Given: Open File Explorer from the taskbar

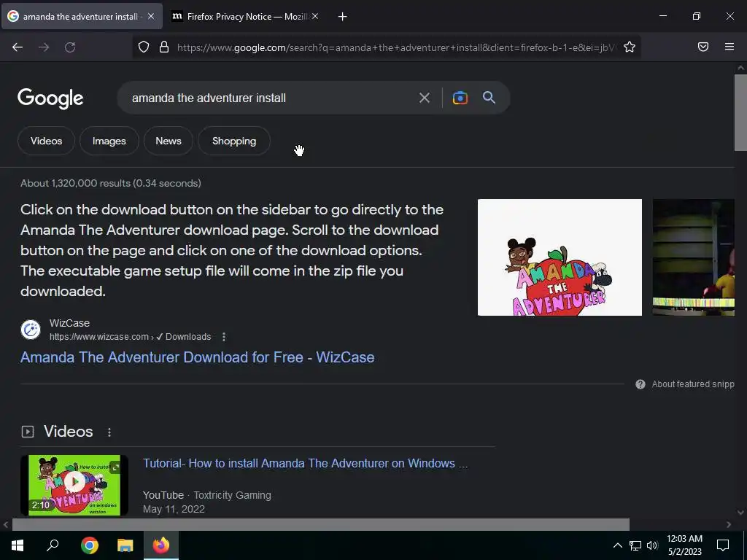Looking at the screenshot, I should (x=125, y=545).
